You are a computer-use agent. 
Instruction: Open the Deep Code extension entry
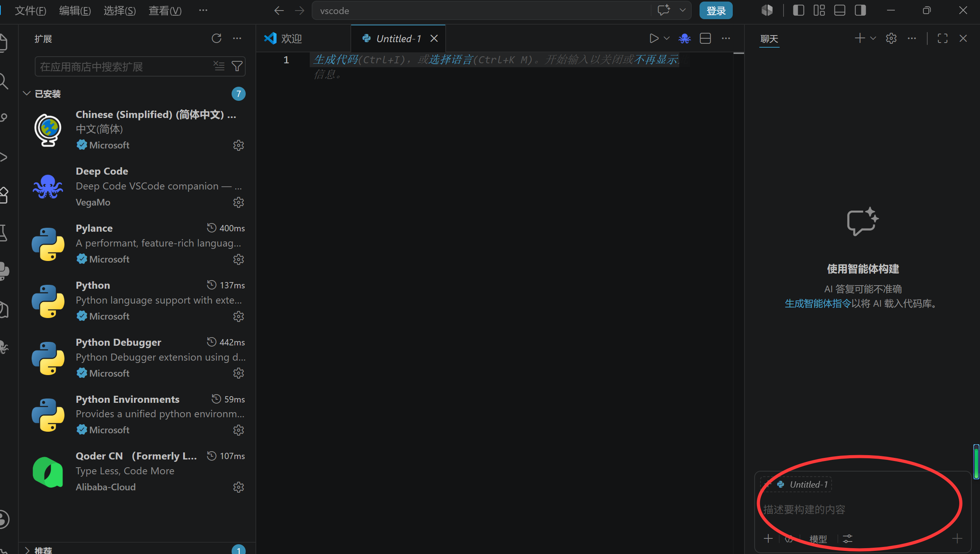click(137, 187)
